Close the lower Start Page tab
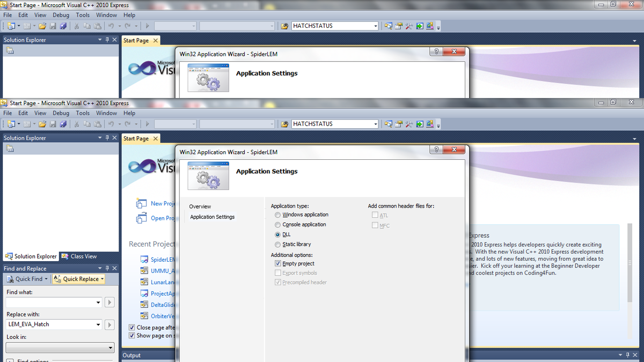Image resolution: width=644 pixels, height=362 pixels. point(156,138)
